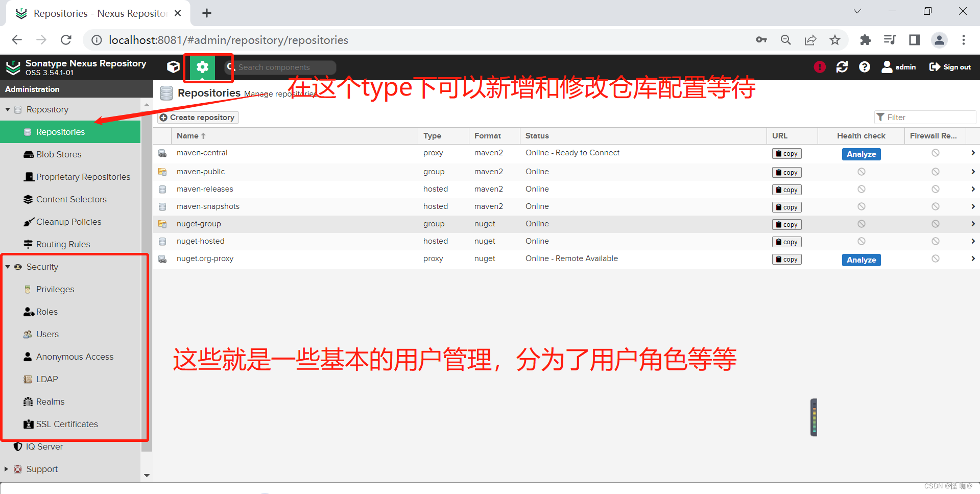
Task: Select the nuget-hosted repository row name
Action: point(200,241)
